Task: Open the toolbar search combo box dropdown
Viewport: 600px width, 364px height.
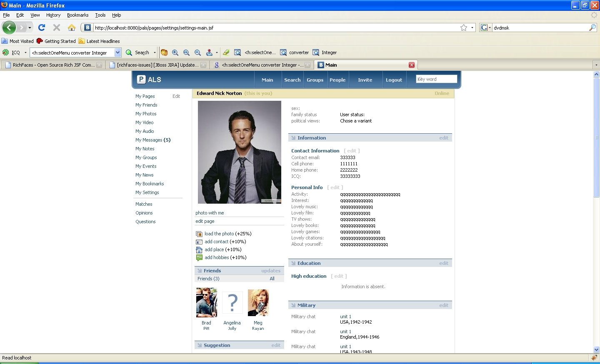Action: point(117,52)
